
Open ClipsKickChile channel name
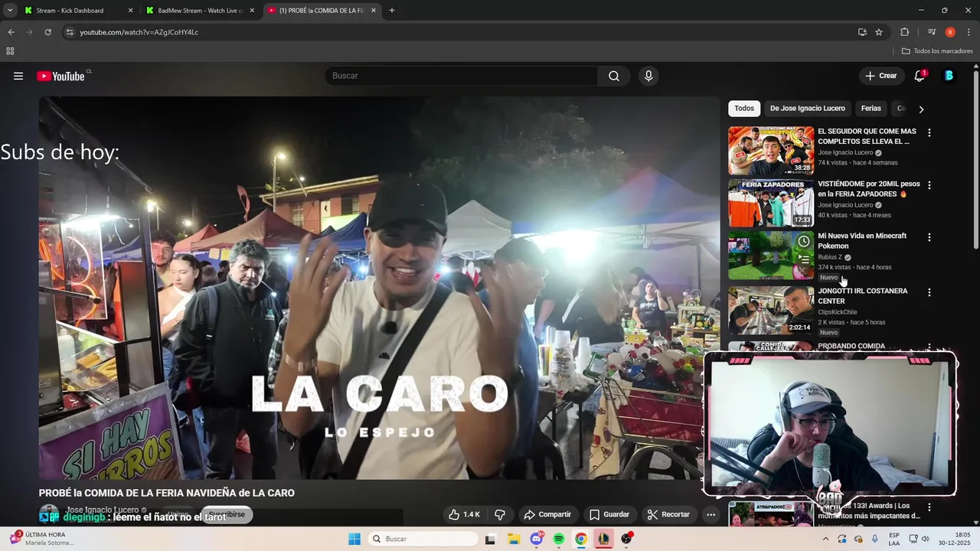pyautogui.click(x=838, y=312)
